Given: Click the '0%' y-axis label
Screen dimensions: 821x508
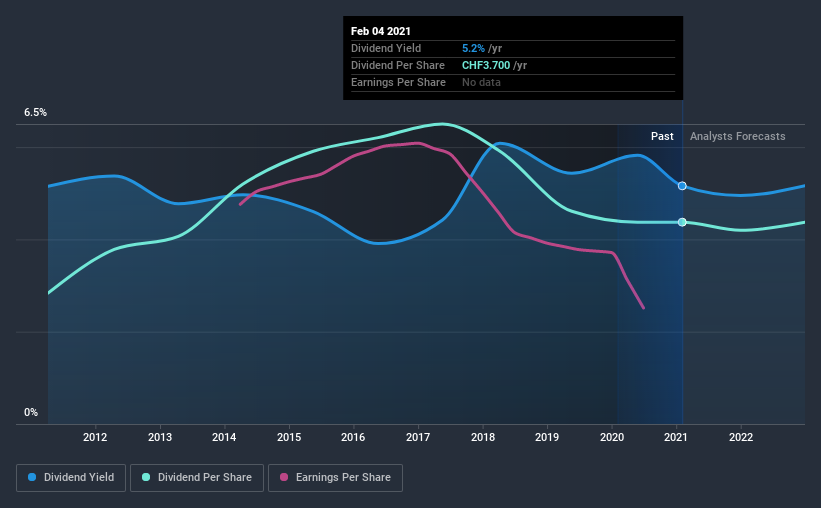Looking at the screenshot, I should click(x=31, y=413).
